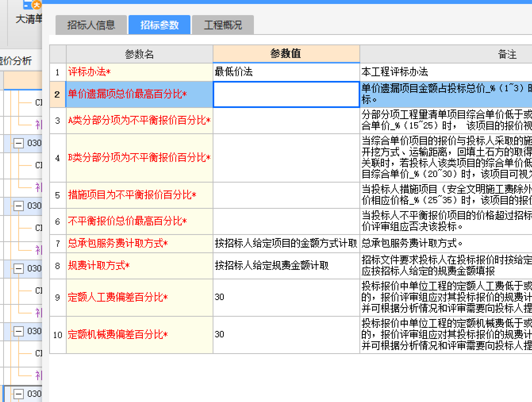Click row header number 5
532x402 pixels.
[58, 195]
